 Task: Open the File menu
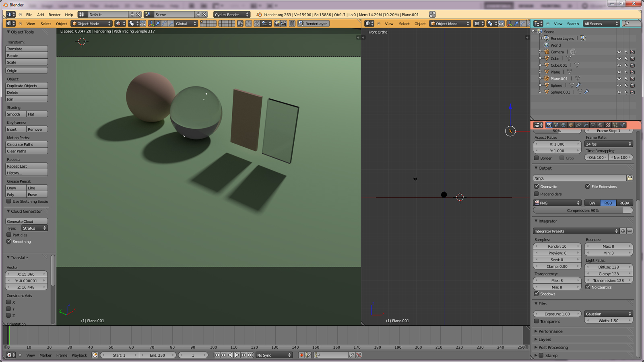[29, 14]
